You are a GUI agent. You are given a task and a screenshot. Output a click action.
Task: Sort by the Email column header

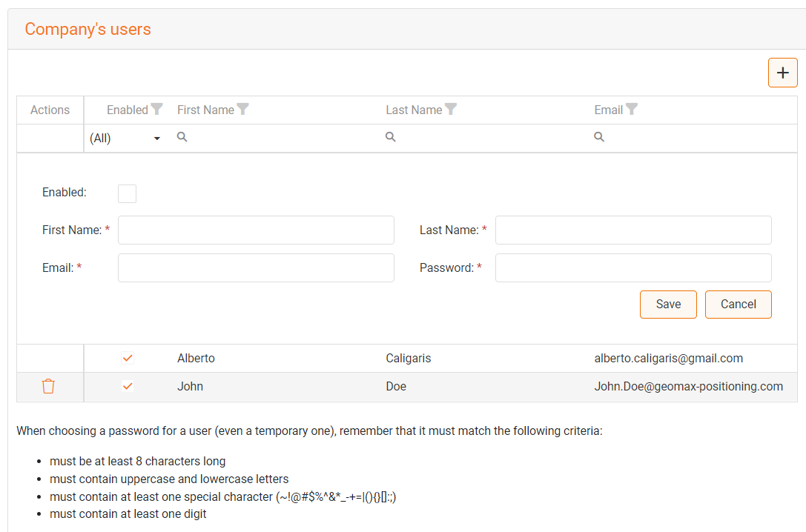click(608, 110)
